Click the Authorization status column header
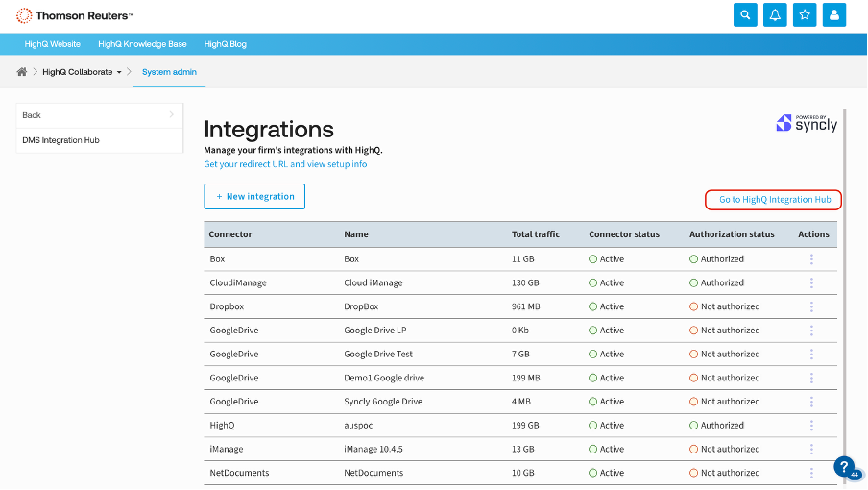 point(732,234)
